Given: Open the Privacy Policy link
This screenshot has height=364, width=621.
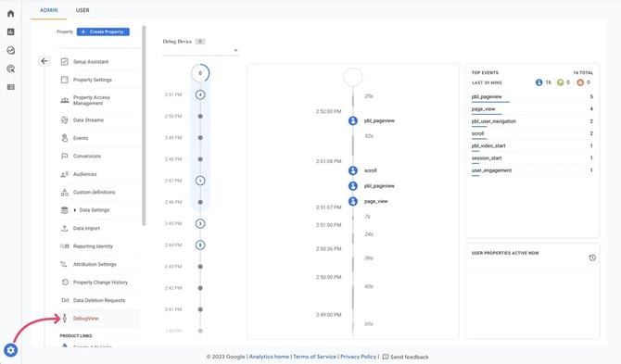Looking at the screenshot, I should (358, 357).
